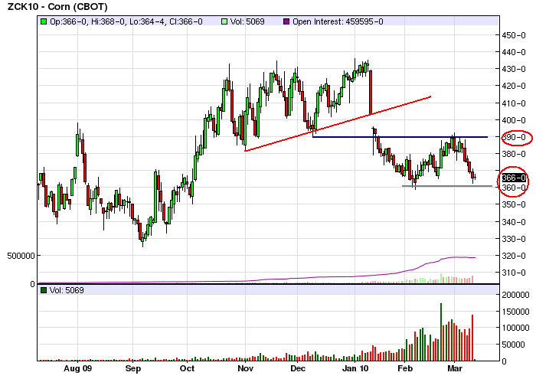
Task: Click the tall red January gap-down candle
Action: pos(371,93)
